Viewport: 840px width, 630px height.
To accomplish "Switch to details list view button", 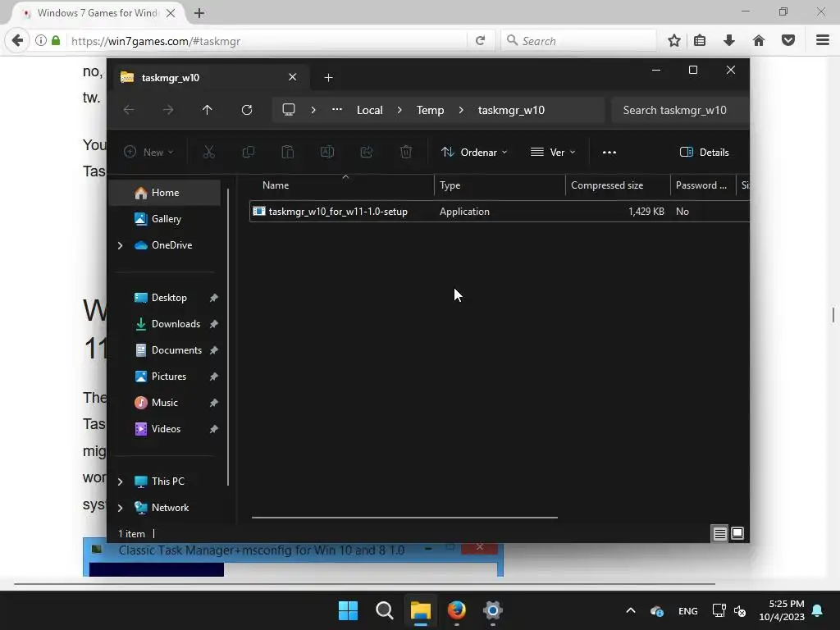I will (719, 533).
